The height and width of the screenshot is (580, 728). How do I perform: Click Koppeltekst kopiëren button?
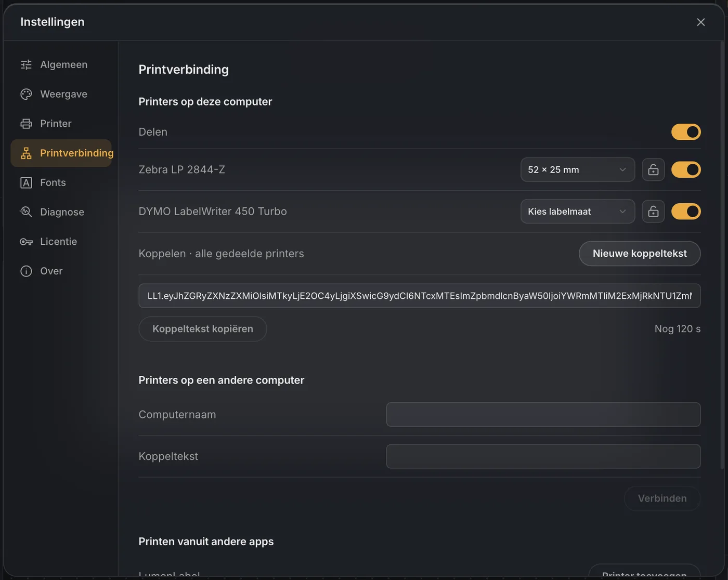click(x=203, y=329)
